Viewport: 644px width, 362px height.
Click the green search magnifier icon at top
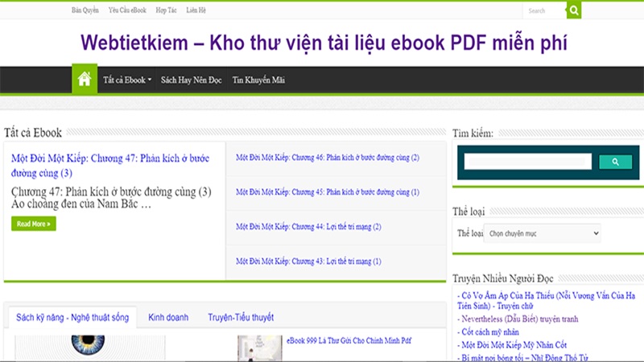[x=574, y=10]
